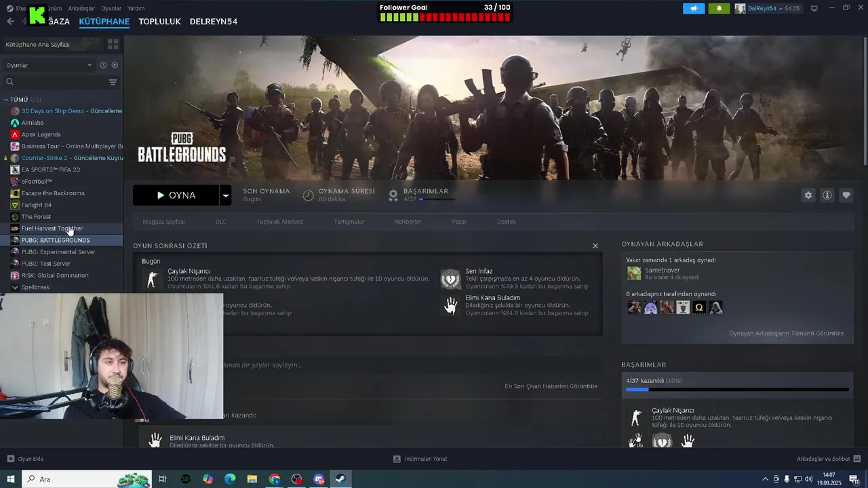Click the ready-to-play filter icon

click(115, 65)
